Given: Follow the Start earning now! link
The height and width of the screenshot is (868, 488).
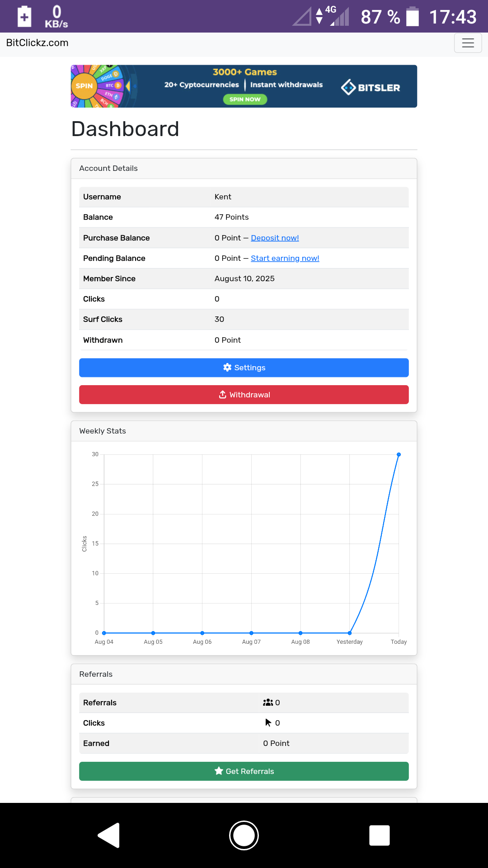Looking at the screenshot, I should click(285, 258).
